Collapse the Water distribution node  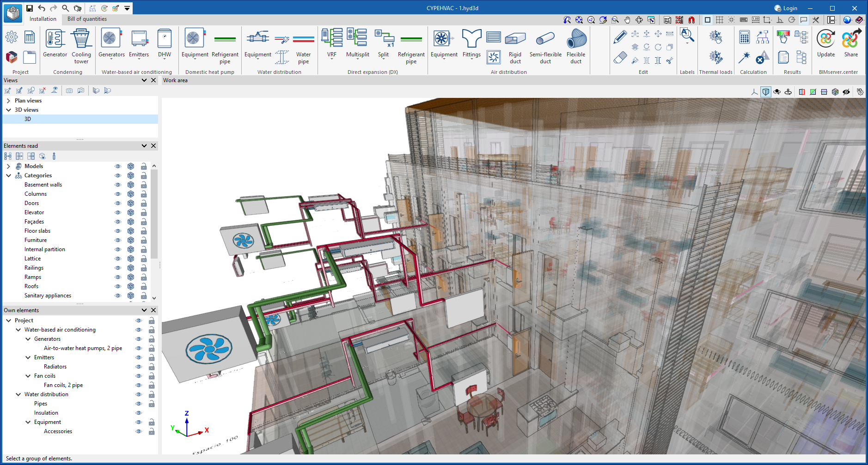[18, 394]
